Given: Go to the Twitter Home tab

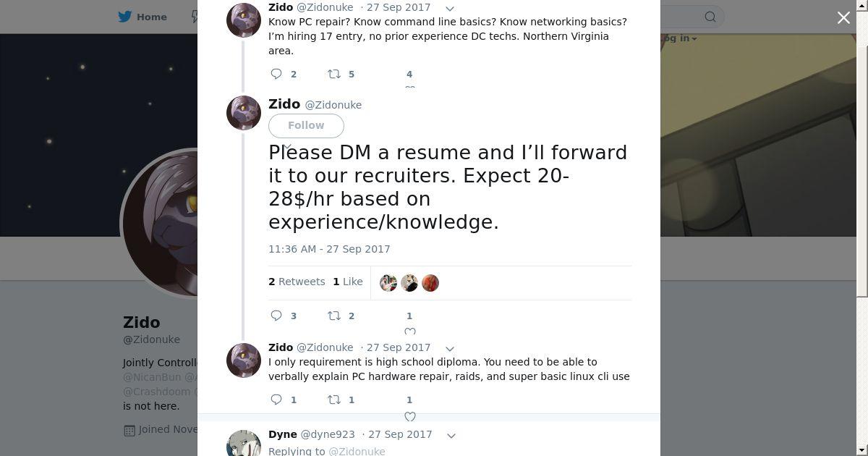Looking at the screenshot, I should click(143, 17).
